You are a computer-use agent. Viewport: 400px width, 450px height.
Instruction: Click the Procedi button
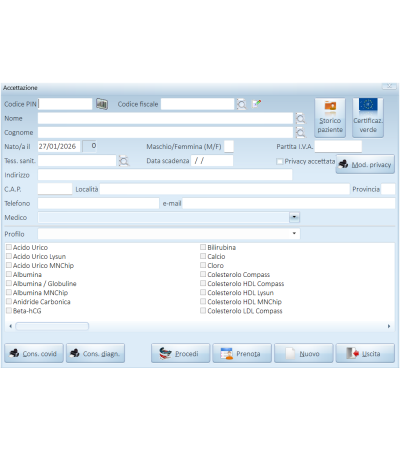point(180,353)
